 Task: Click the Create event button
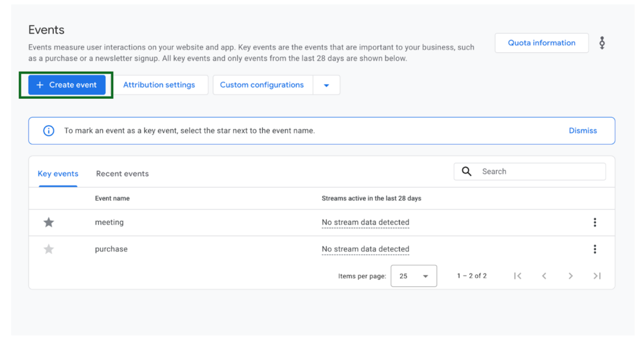[x=67, y=85]
